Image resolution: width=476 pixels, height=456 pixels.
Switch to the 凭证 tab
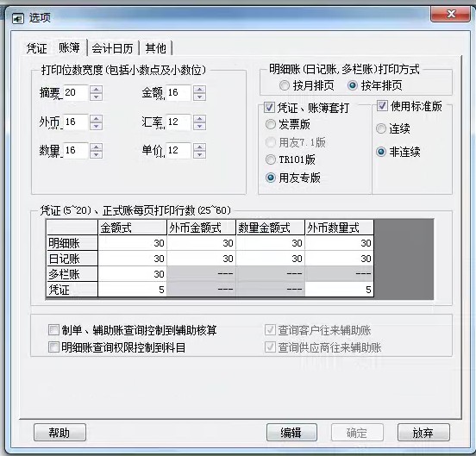[x=37, y=48]
